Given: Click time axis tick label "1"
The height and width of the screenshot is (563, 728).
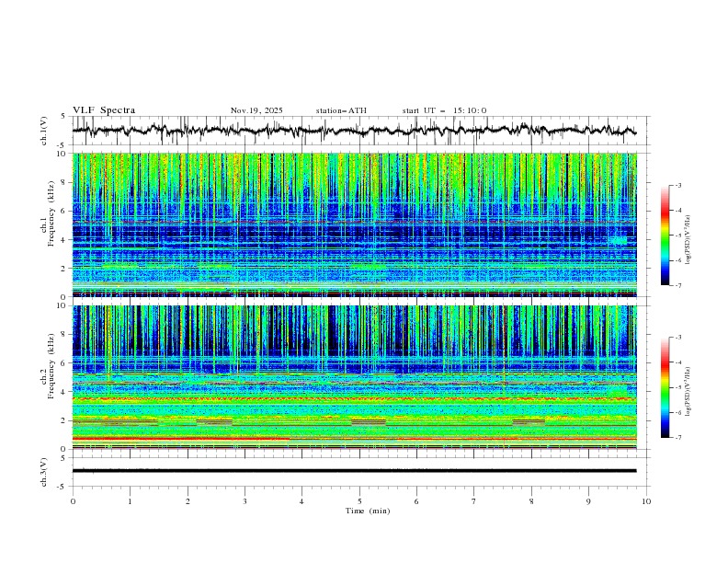Looking at the screenshot, I should [x=130, y=501].
